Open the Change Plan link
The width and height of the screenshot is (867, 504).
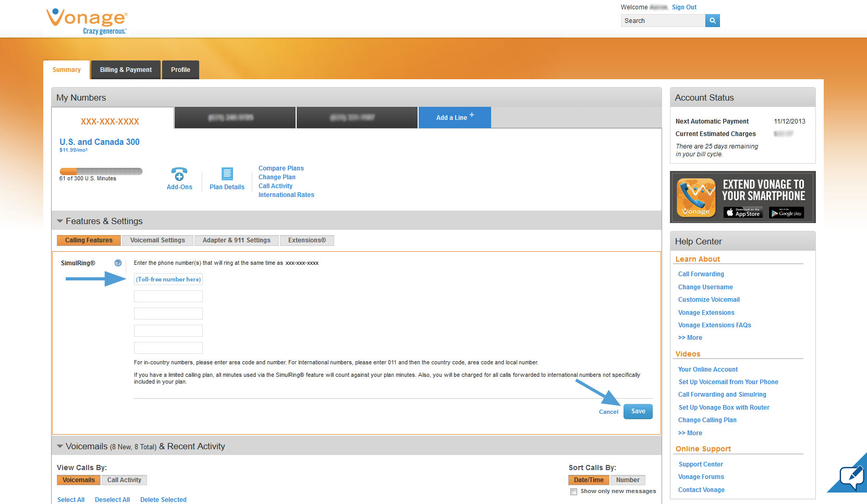(x=277, y=177)
